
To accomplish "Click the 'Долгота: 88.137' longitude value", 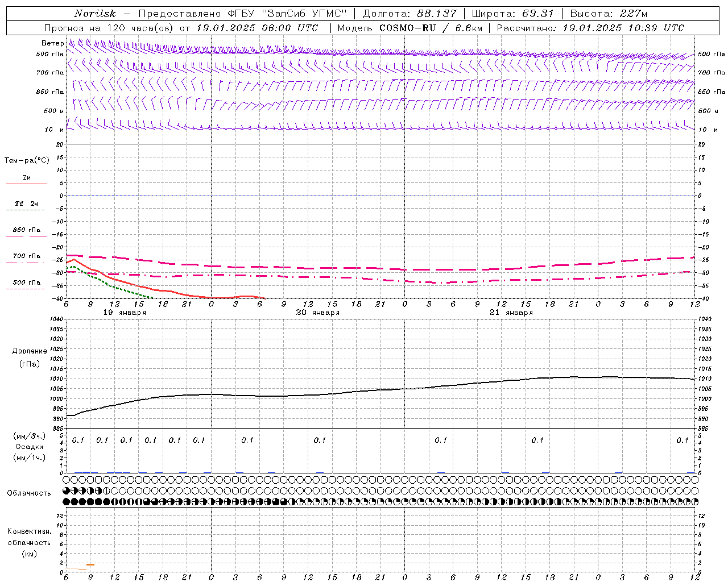I will tap(409, 14).
